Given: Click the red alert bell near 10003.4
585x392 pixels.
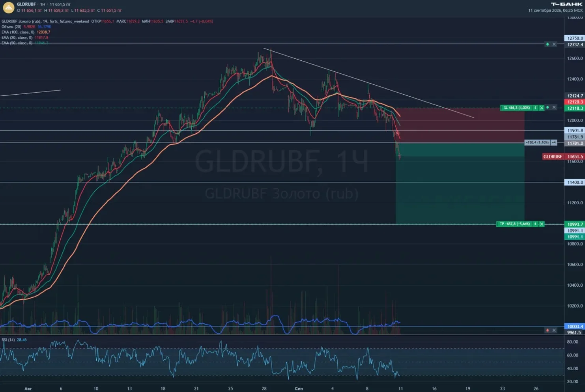Looking at the screenshot, I should pos(547,330).
